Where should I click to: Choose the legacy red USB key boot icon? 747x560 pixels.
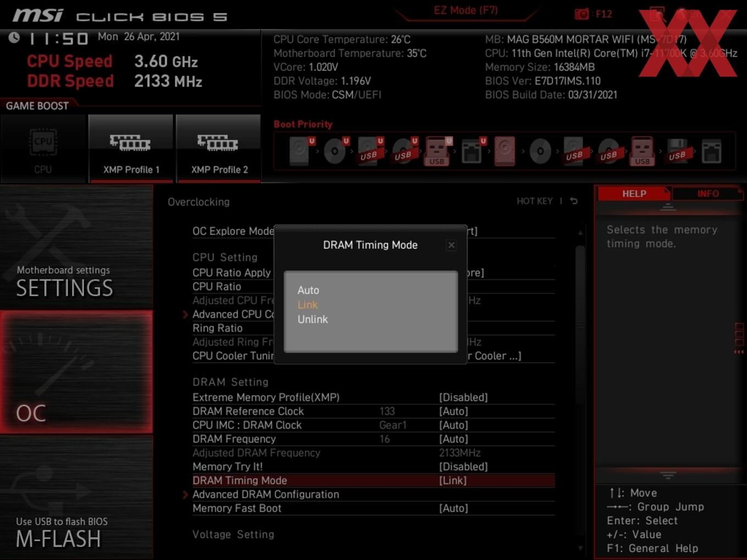point(643,151)
